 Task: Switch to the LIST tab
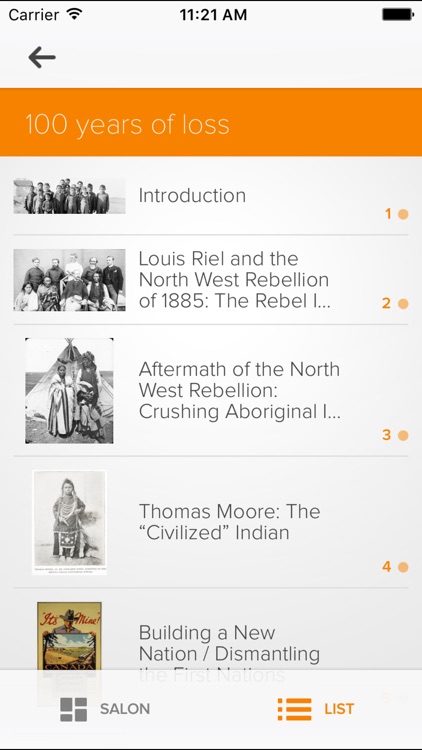point(316,709)
